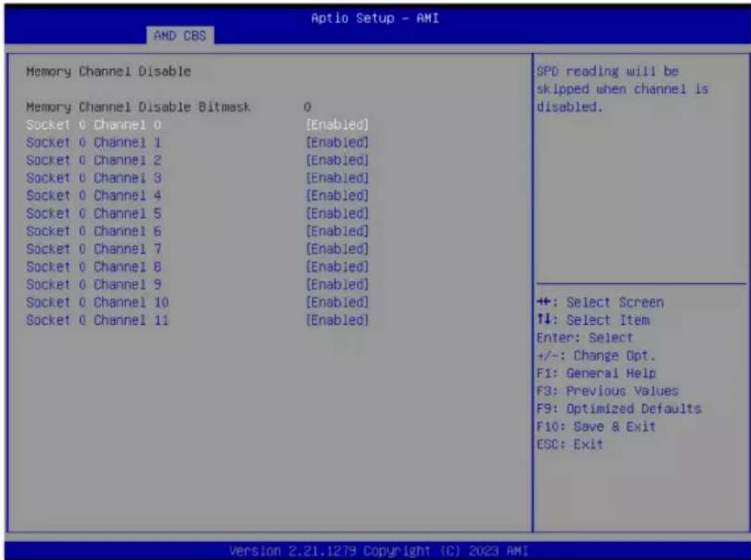Open Socket 0 Channel 0 Enabled value
The image size is (751, 560).
click(x=337, y=125)
